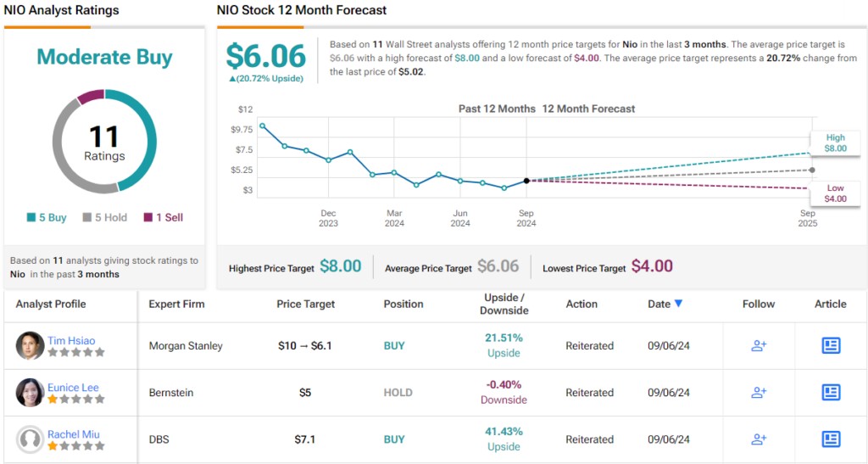The width and height of the screenshot is (868, 464).
Task: Follow analyst Eunice Lee
Action: 759,392
